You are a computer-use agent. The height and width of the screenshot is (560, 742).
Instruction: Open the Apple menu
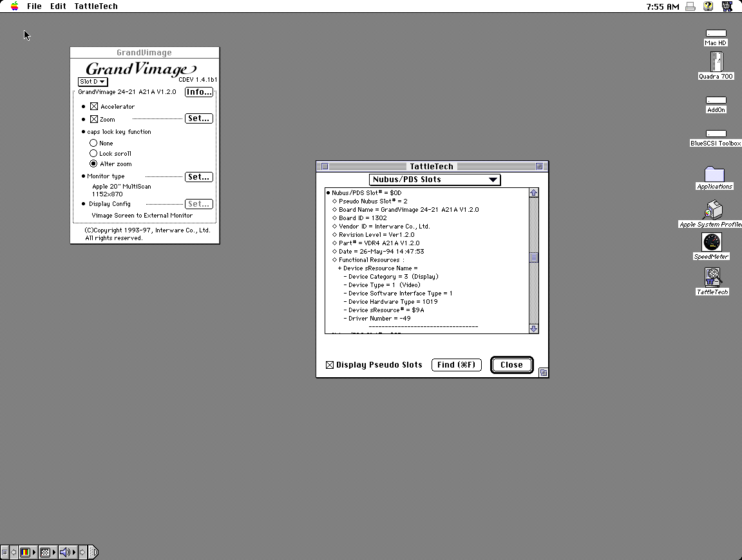click(15, 6)
